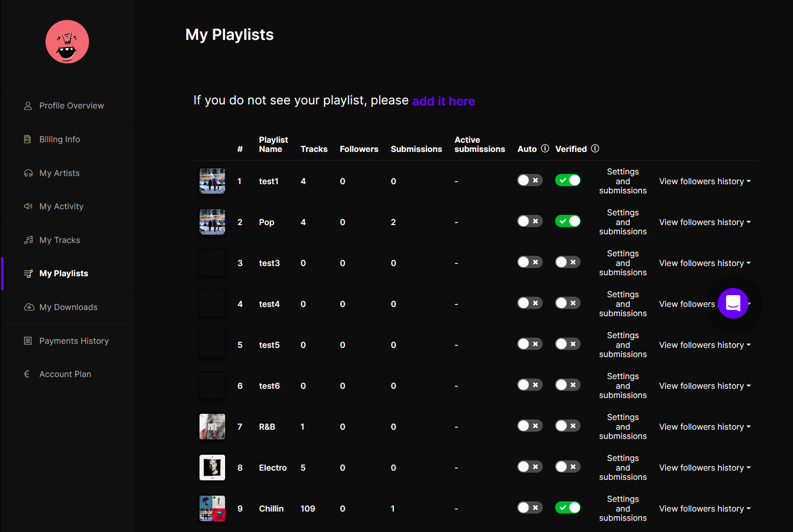
Task: Open Settings and submissions for Electro
Action: tap(623, 468)
